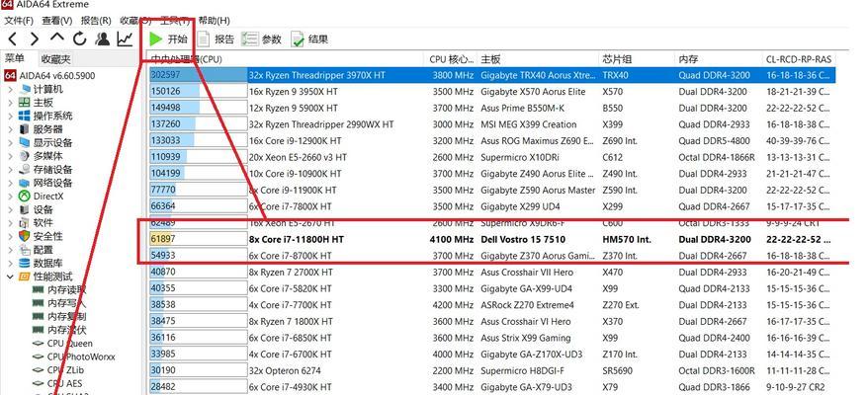Click the 参数 parameters toolbar button
The image size is (868, 395).
(262, 39)
